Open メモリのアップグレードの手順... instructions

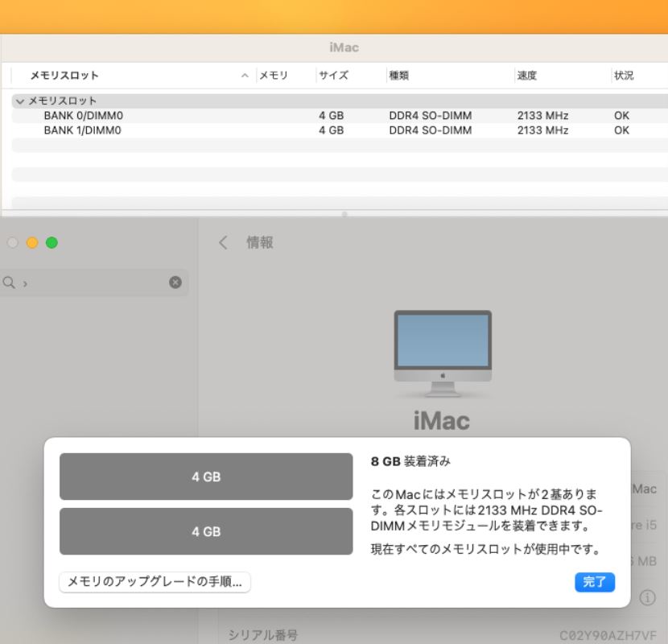(155, 582)
